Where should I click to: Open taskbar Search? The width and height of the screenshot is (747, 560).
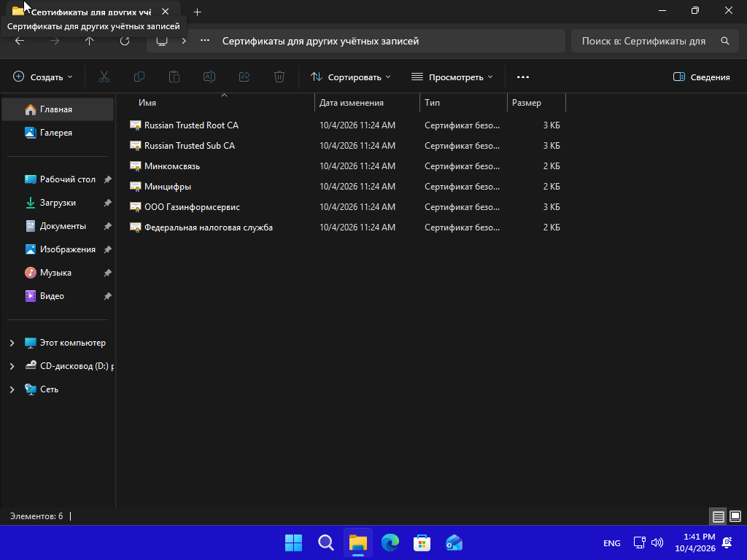(x=326, y=542)
